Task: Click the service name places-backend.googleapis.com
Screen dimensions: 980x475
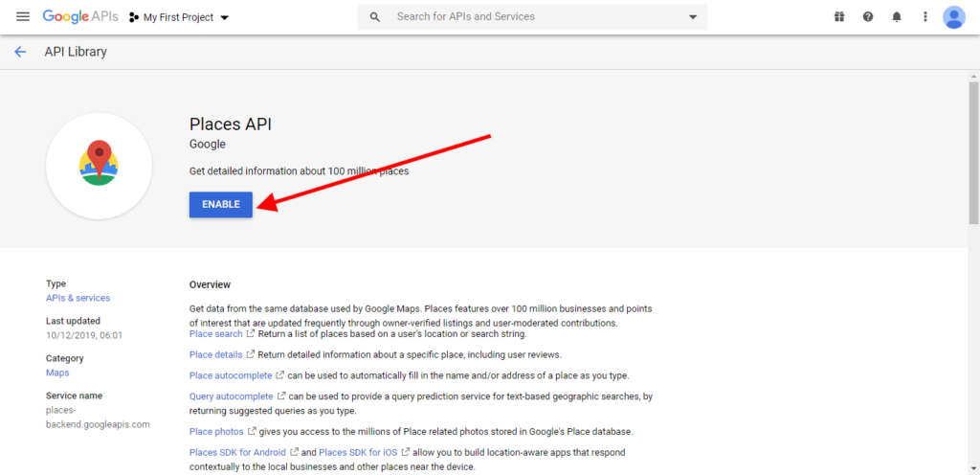Action: pos(99,417)
